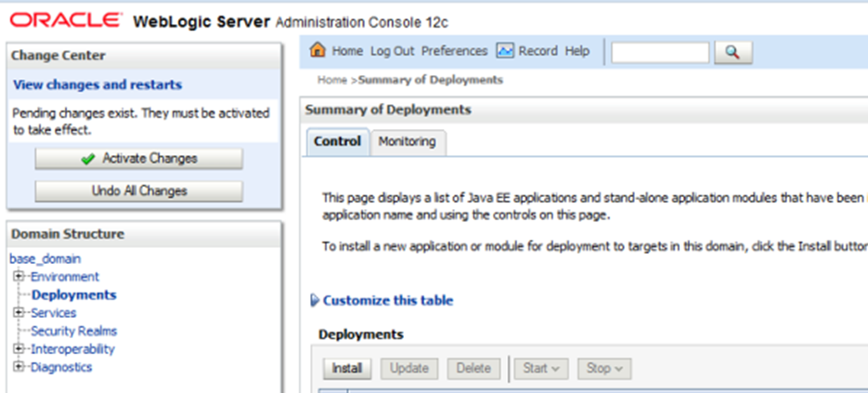Click the search input field

click(660, 53)
